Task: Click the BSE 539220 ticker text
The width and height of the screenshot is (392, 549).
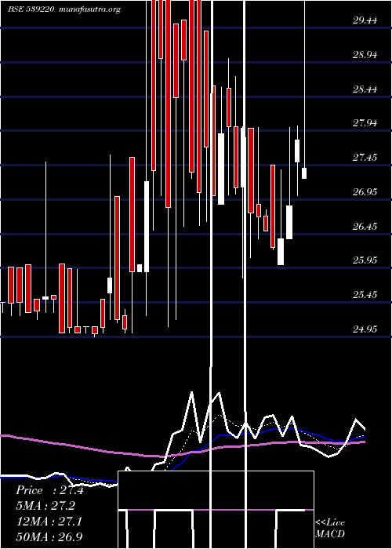Action: pos(31,9)
